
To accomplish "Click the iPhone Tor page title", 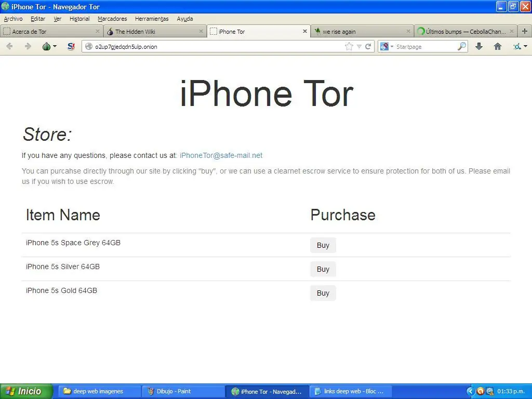I will tap(267, 94).
